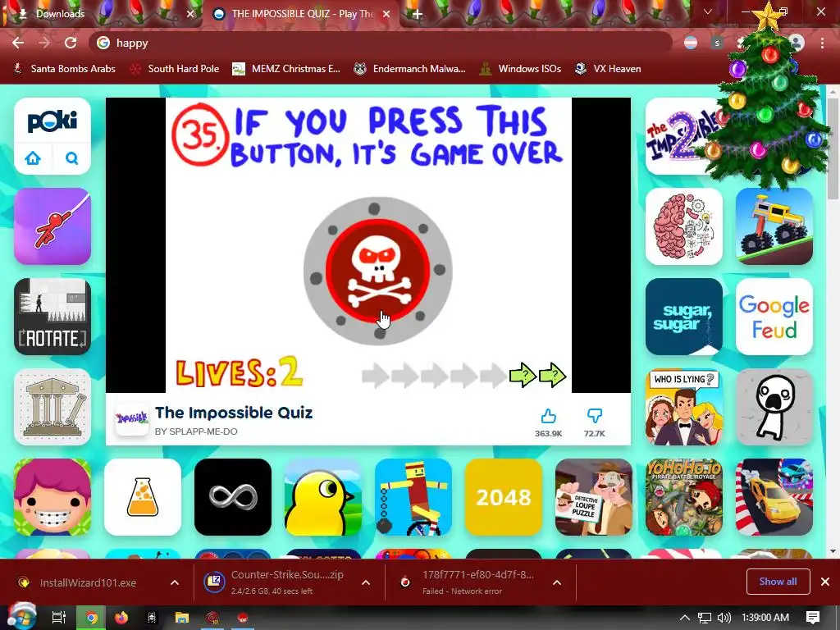
Task: Open the tab search dropdown arrow
Action: (708, 11)
